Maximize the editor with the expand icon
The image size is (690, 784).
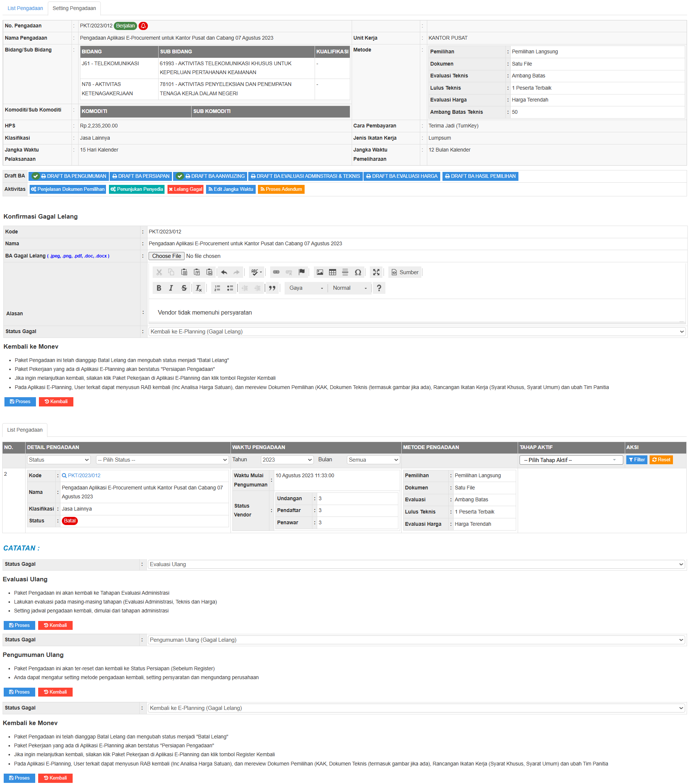[x=376, y=272]
